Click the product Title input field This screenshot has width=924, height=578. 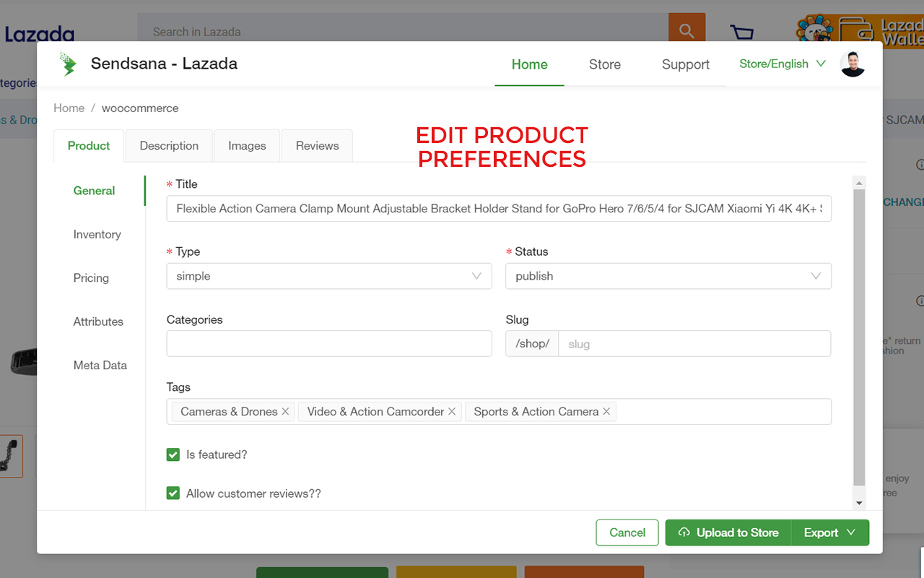click(499, 208)
